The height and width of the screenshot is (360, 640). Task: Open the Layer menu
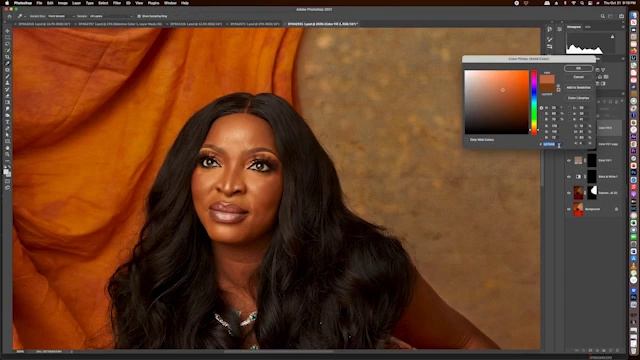(76, 3)
